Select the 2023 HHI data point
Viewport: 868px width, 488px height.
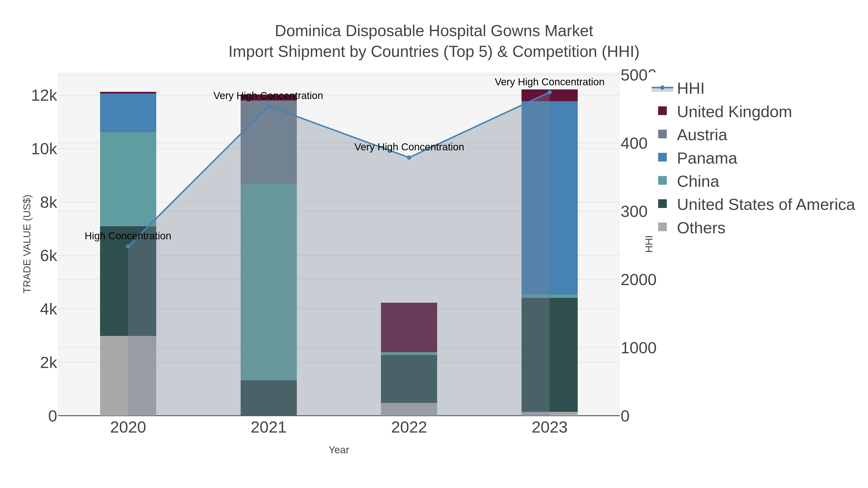click(x=549, y=92)
